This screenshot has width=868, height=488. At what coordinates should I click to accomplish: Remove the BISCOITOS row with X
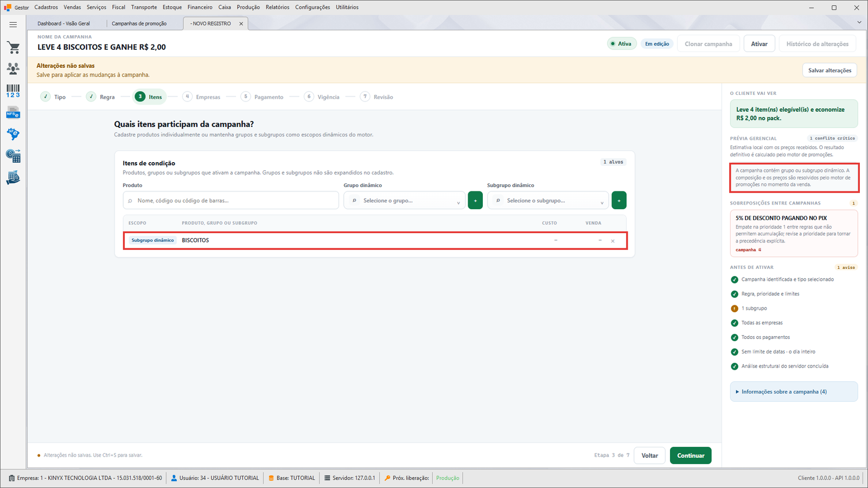613,241
